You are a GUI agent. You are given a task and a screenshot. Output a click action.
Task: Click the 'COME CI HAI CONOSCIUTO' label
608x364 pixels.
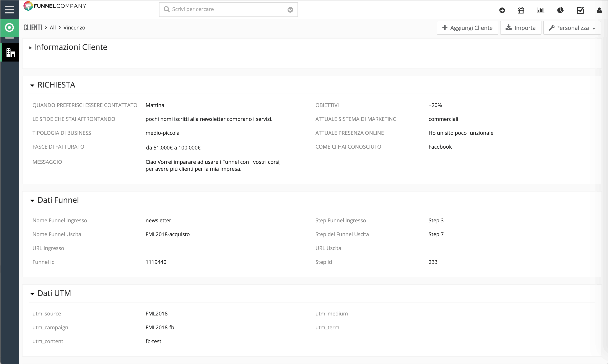point(348,147)
